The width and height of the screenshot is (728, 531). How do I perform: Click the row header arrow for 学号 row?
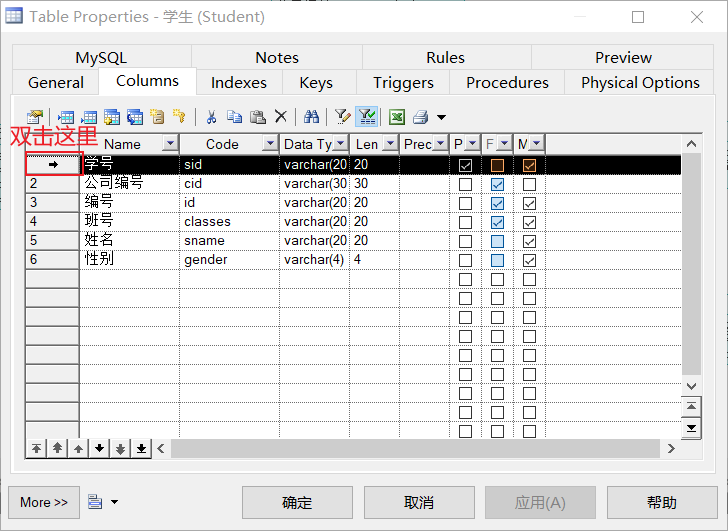click(x=52, y=164)
